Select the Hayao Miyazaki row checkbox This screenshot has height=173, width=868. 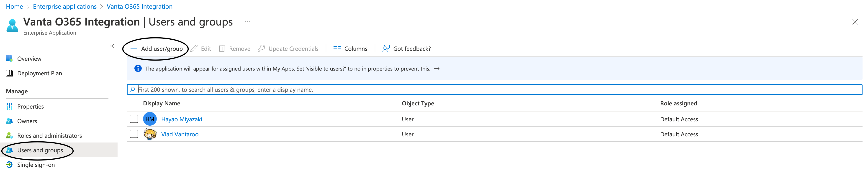coord(134,119)
